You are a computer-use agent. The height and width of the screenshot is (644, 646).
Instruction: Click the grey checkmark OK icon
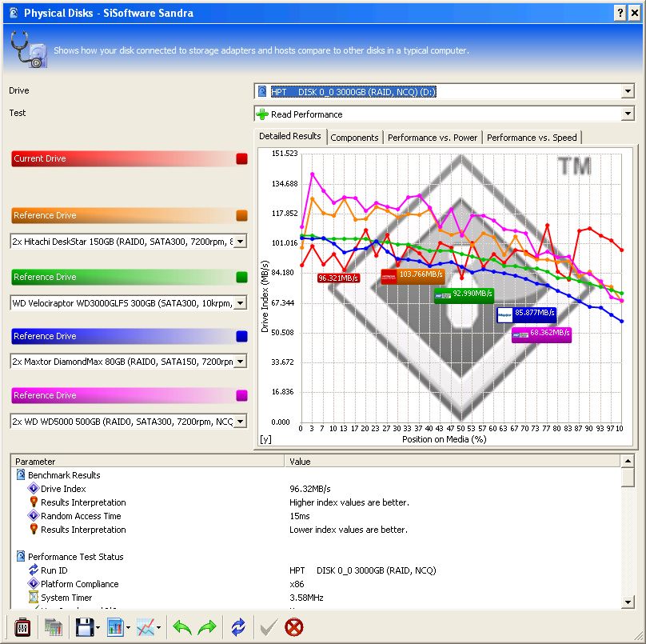(269, 628)
